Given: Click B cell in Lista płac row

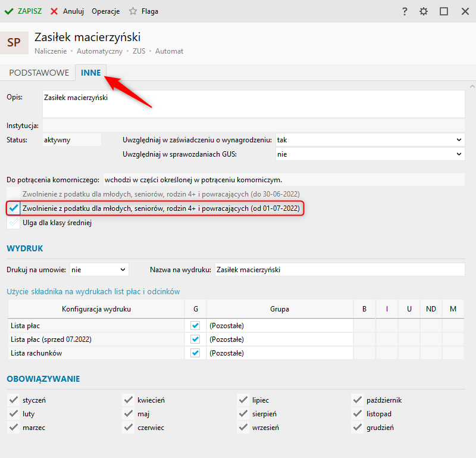Looking at the screenshot, I should [364, 326].
